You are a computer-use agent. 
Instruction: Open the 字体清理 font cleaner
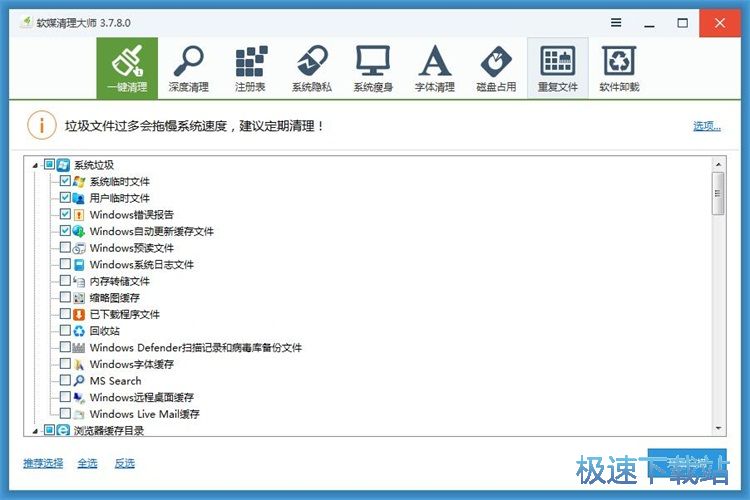pyautogui.click(x=434, y=68)
